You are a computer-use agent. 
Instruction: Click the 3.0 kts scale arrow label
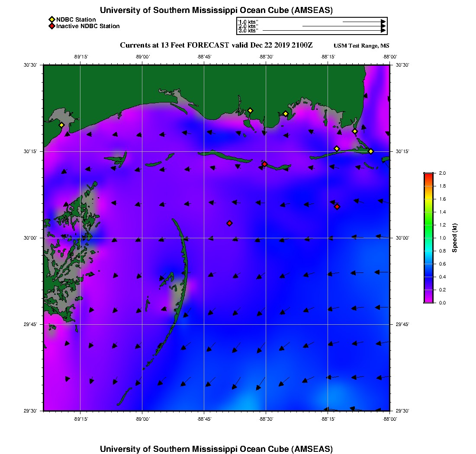point(248,31)
